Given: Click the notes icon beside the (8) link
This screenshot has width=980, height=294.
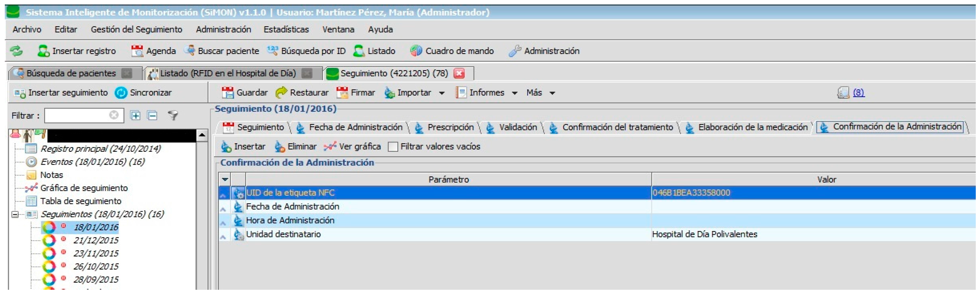Looking at the screenshot, I should (x=843, y=93).
